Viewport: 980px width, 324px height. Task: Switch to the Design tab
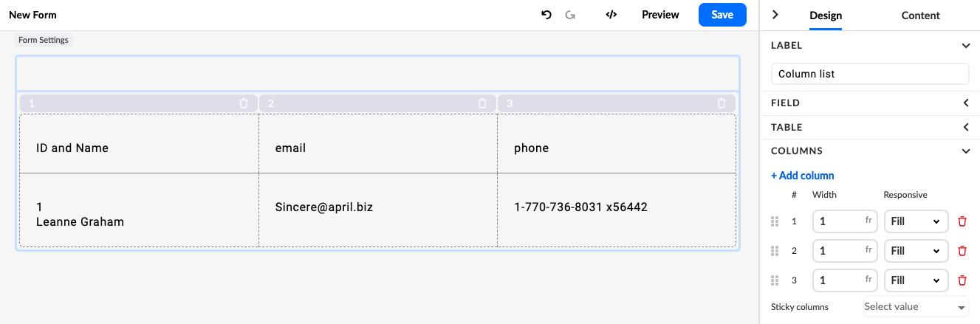tap(826, 15)
